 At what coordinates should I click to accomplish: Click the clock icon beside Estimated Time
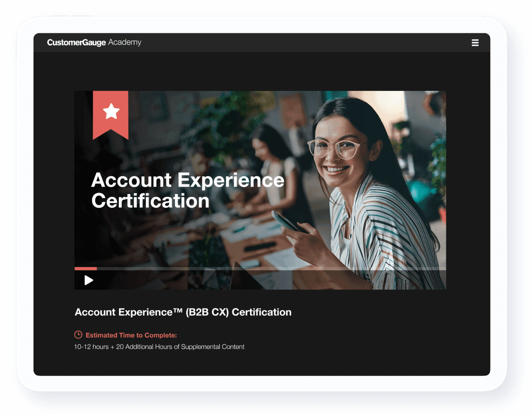tap(78, 335)
